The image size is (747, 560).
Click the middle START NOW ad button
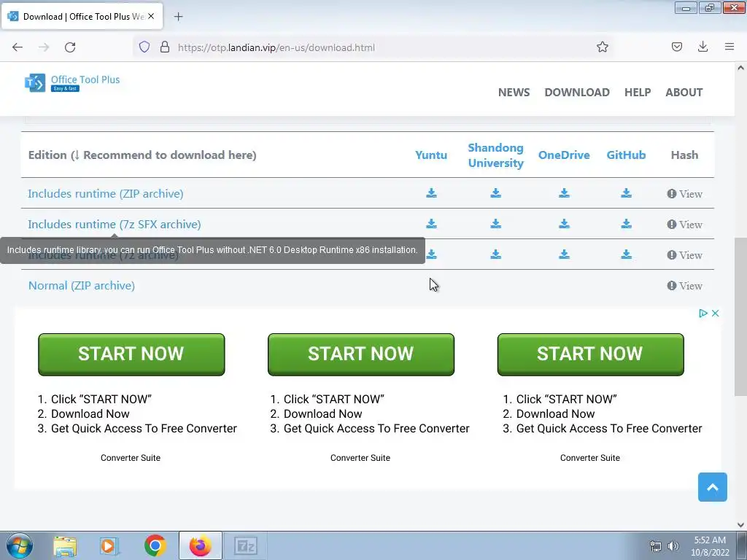coord(360,354)
